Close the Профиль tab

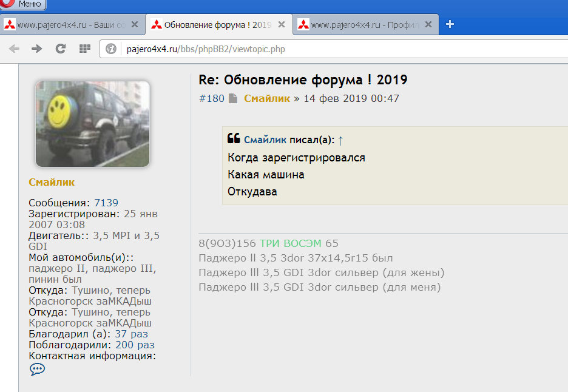[x=428, y=25]
